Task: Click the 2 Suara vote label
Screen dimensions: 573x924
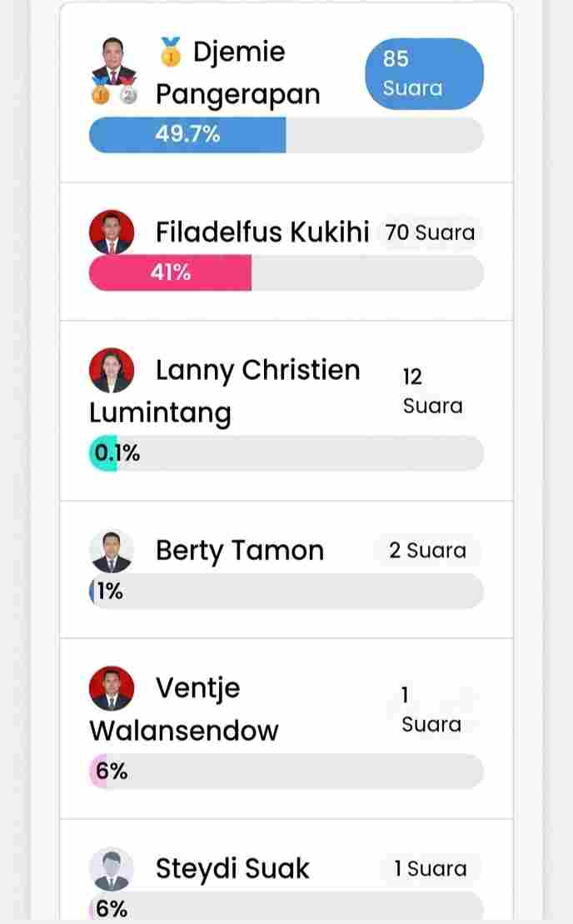Action: point(427,551)
